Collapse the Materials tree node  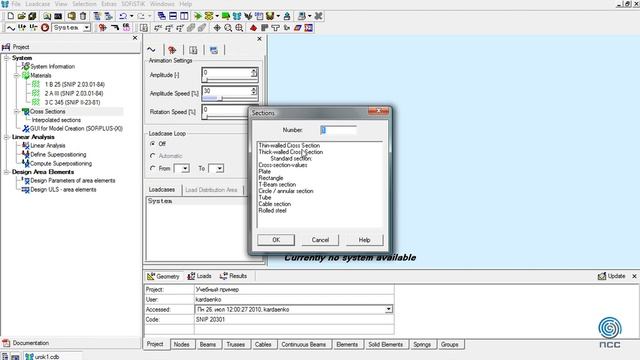coord(16,76)
